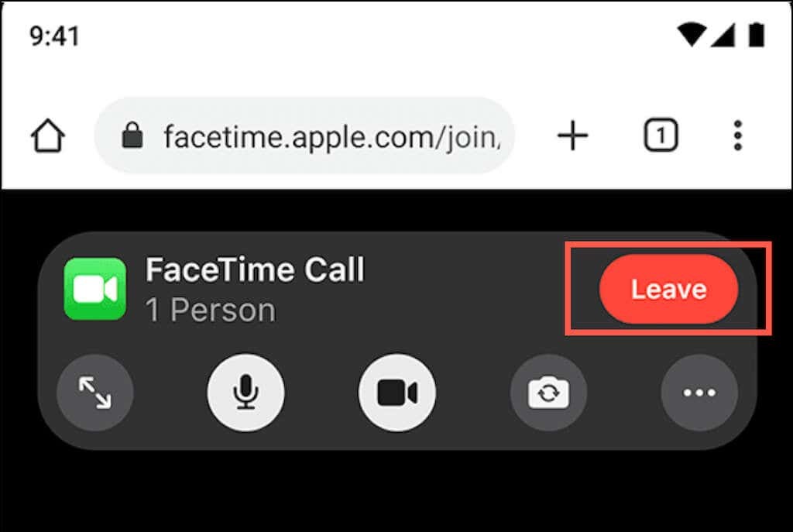Click the expand-to-fullscreen arrows icon
793x532 pixels.
pos(94,393)
